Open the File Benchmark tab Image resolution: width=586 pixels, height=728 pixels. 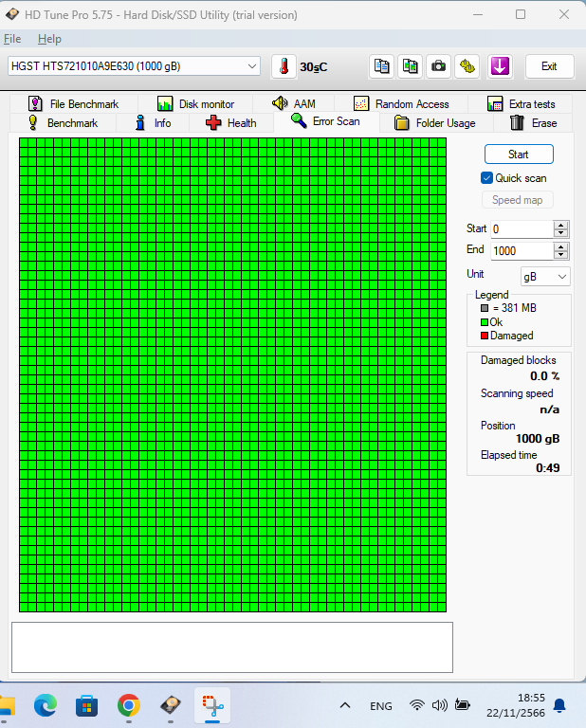[73, 103]
